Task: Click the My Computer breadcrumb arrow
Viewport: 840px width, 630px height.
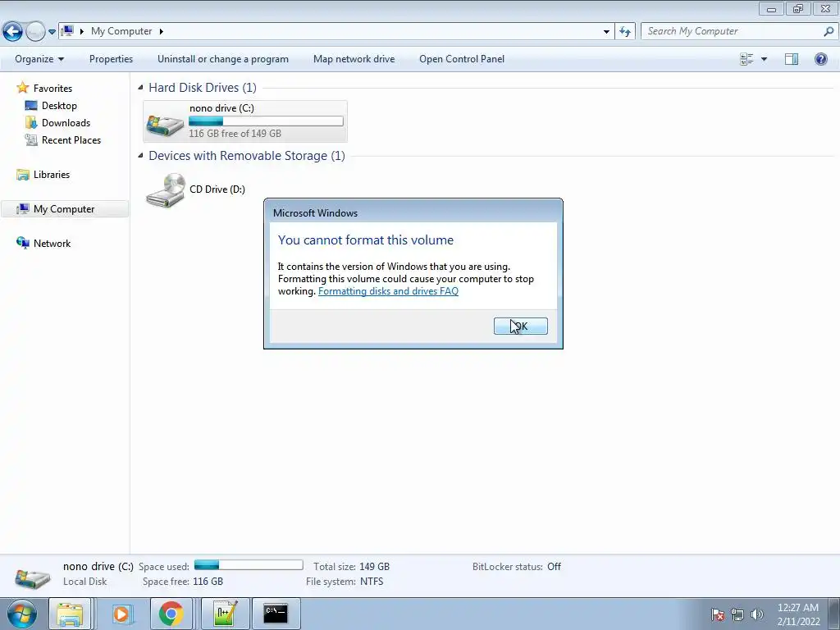Action: [x=161, y=32]
